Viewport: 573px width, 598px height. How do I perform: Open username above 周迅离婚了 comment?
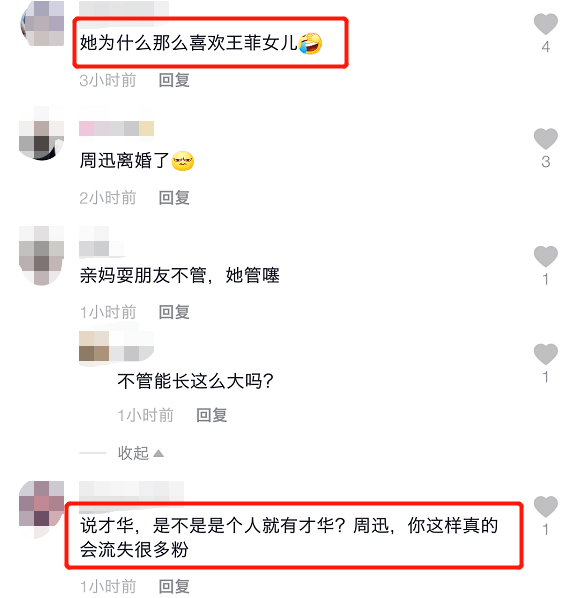pos(116,129)
